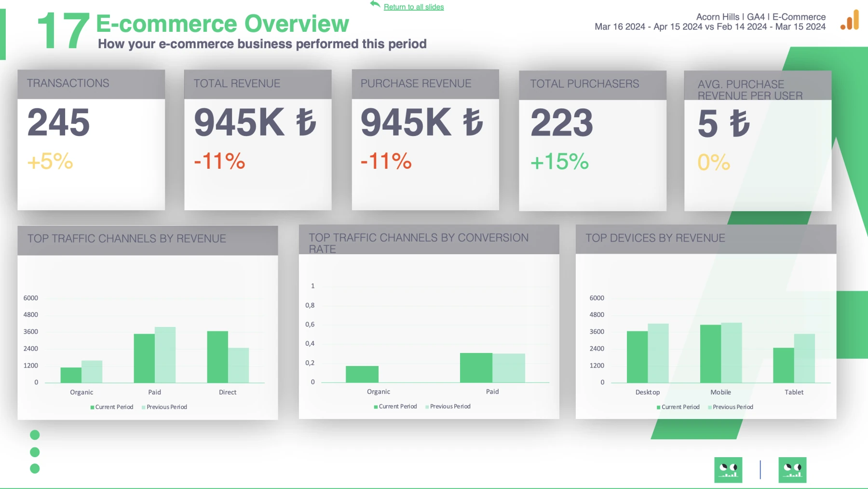The width and height of the screenshot is (868, 489).
Task: Click Top Traffic Channels by Conversion Rate title
Action: [419, 243]
